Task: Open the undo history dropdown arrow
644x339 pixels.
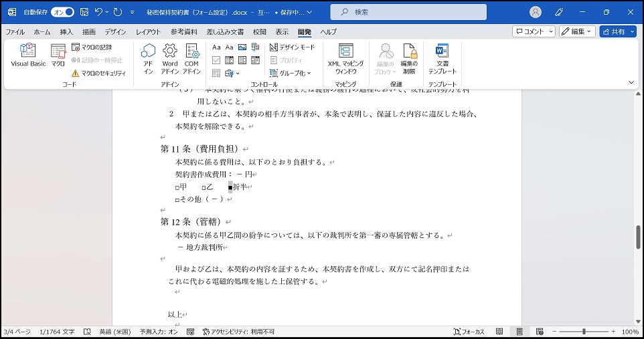Action: pos(107,12)
